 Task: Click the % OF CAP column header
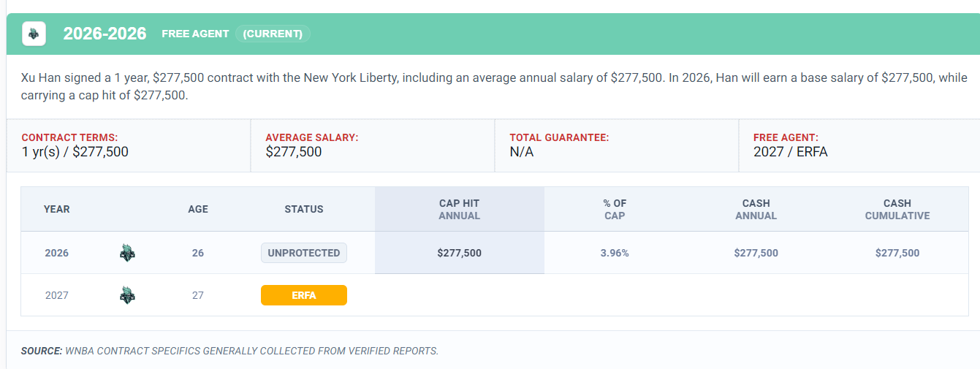click(x=615, y=209)
